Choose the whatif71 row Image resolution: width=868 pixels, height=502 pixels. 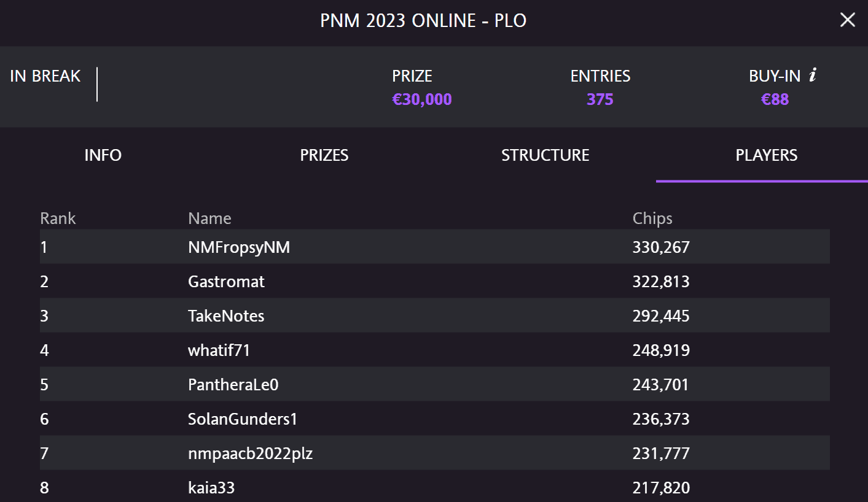(x=435, y=350)
